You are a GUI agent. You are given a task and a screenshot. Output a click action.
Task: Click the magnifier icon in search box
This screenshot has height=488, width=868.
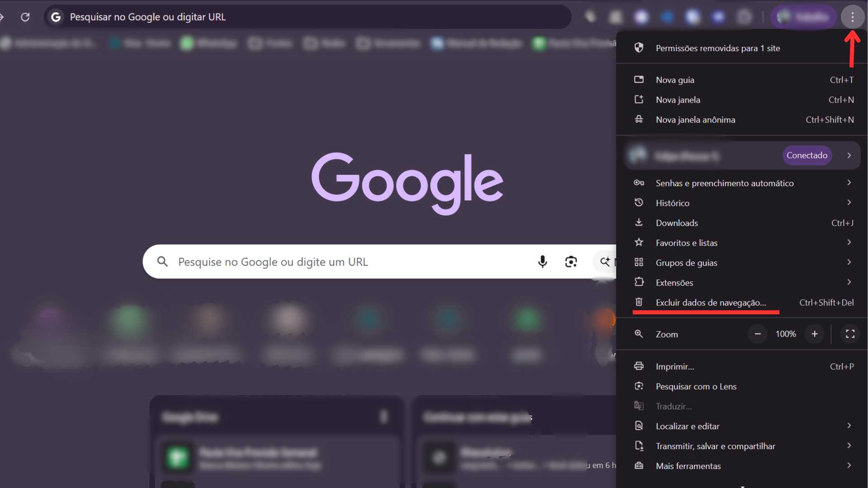pos(162,262)
